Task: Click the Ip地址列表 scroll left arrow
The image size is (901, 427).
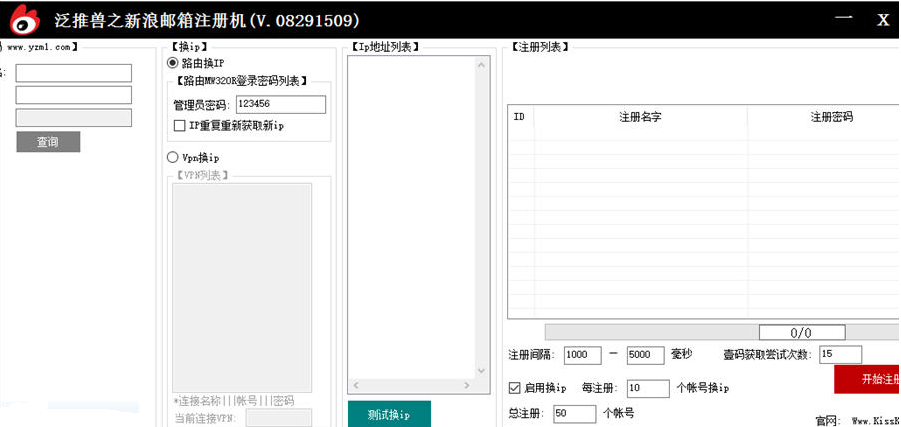Action: 355,385
